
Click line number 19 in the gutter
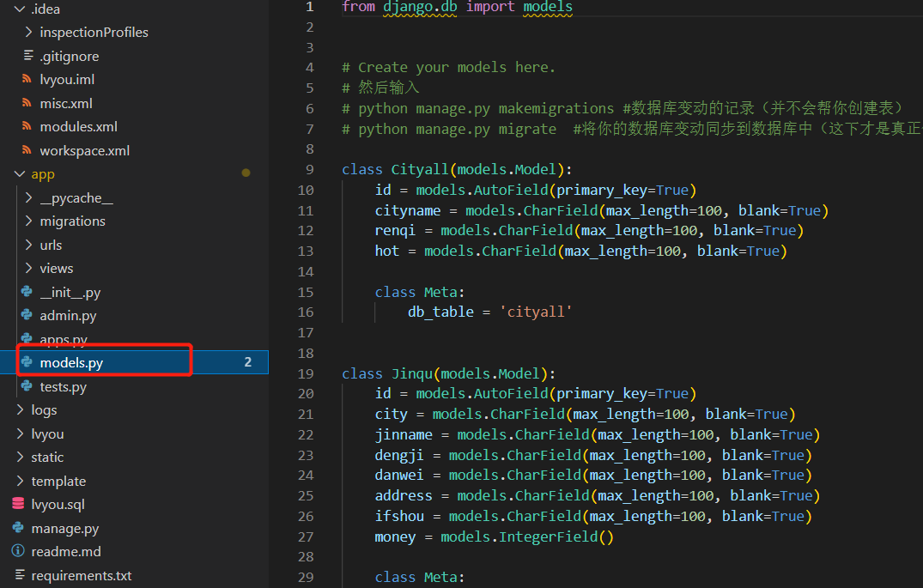point(306,373)
